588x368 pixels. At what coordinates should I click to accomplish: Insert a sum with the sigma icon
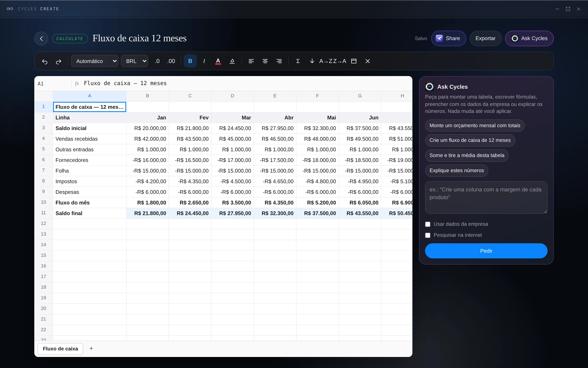pos(298,61)
